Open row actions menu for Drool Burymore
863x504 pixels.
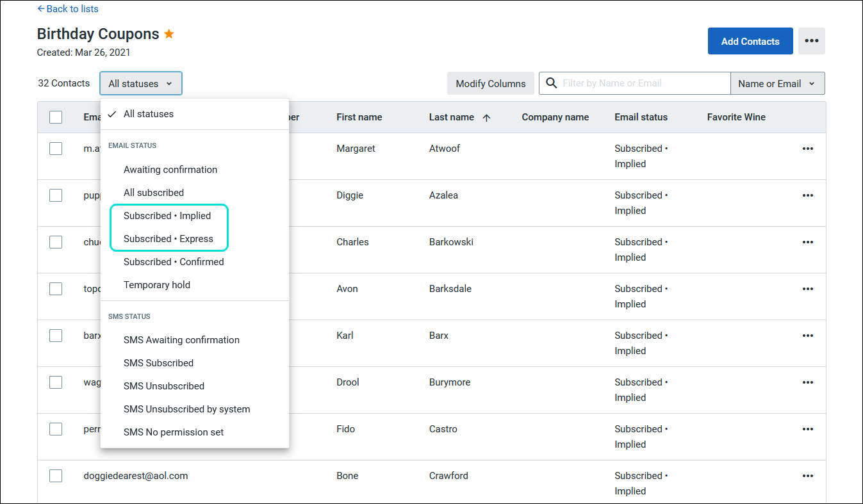coord(808,382)
